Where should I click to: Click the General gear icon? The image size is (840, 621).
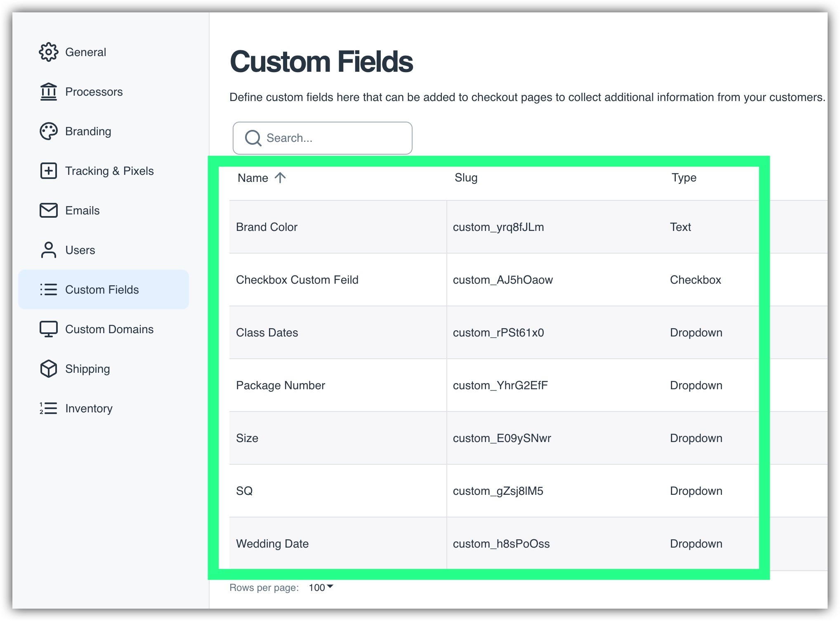48,52
